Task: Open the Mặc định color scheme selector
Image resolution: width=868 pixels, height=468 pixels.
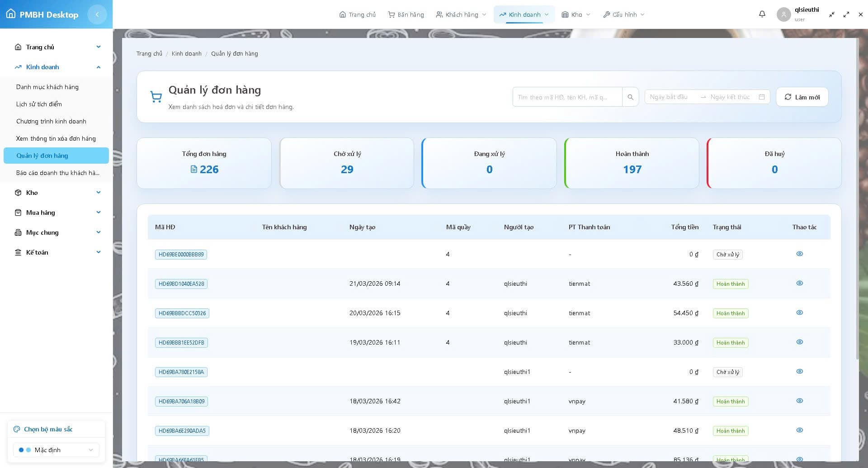Action: 56,450
